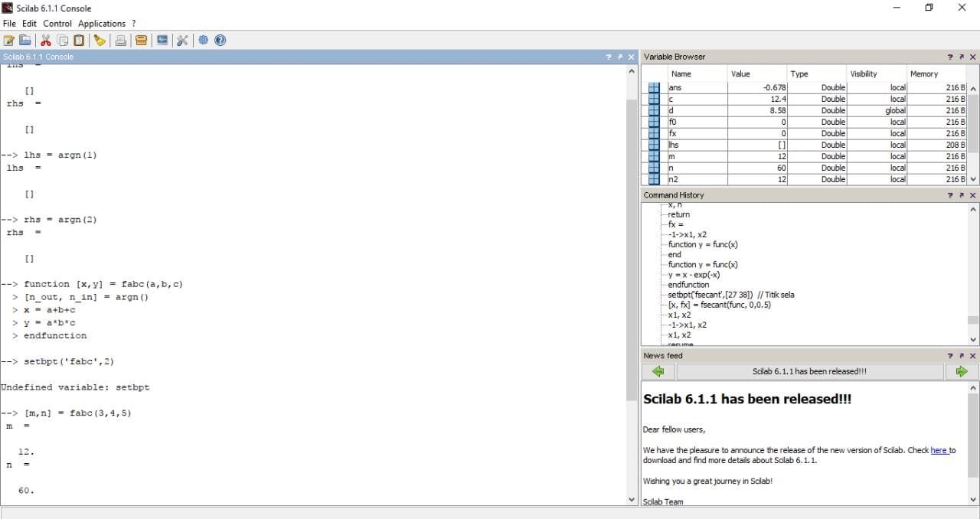Click the matrix icon of variable c
This screenshot has width=980, height=519.
pos(654,100)
